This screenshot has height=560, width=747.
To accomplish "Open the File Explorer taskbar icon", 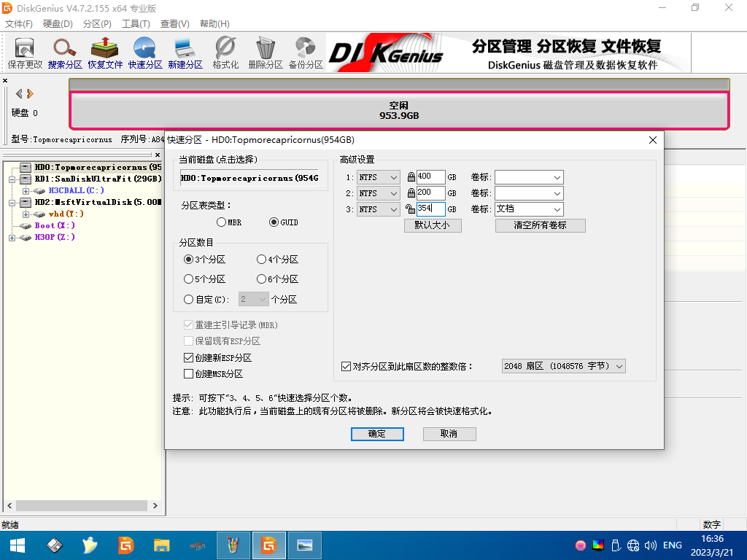I will (x=161, y=545).
